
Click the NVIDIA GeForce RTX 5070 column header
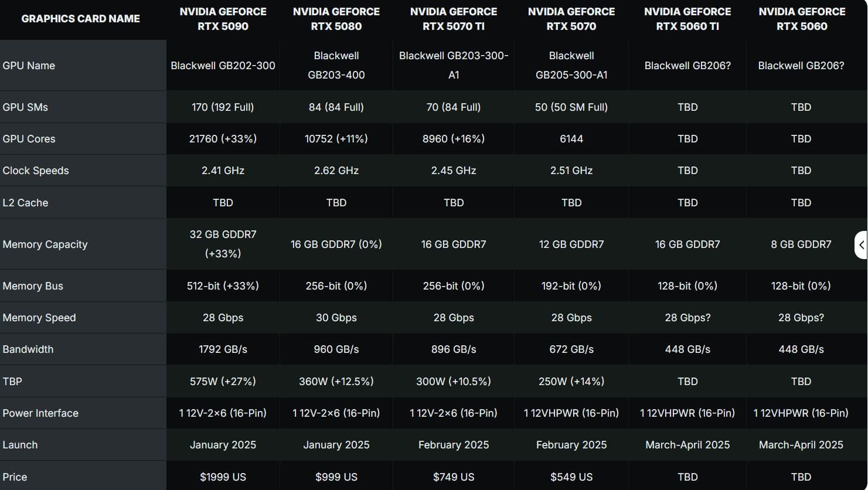[x=571, y=19]
